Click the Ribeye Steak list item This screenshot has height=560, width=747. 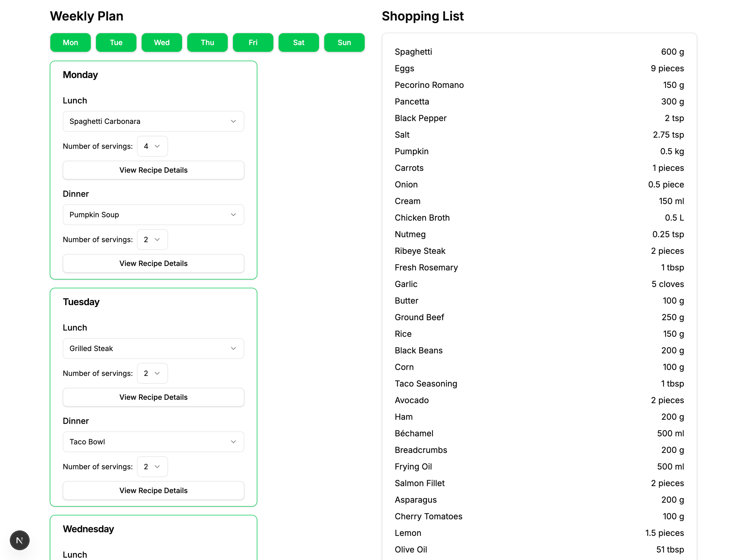tap(539, 251)
